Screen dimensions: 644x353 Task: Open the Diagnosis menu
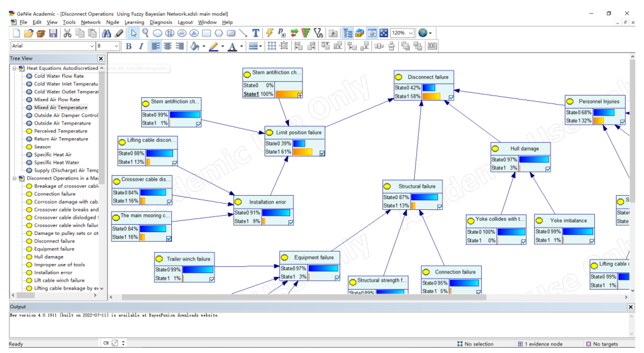[x=161, y=22]
